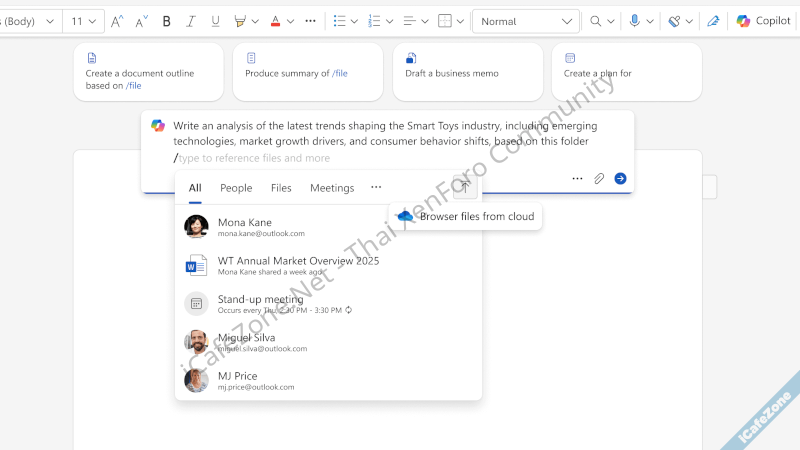Toggle italic formatting
Image resolution: width=800 pixels, height=450 pixels.
(191, 21)
